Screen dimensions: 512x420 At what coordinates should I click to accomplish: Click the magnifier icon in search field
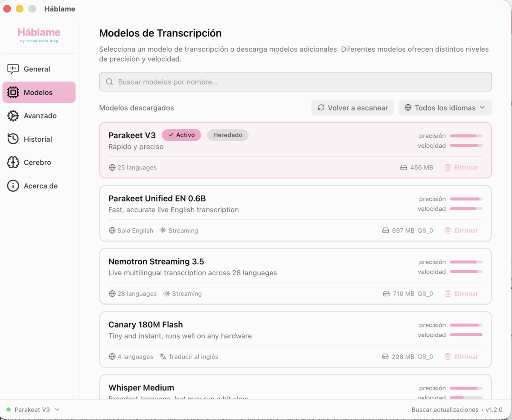tap(110, 82)
